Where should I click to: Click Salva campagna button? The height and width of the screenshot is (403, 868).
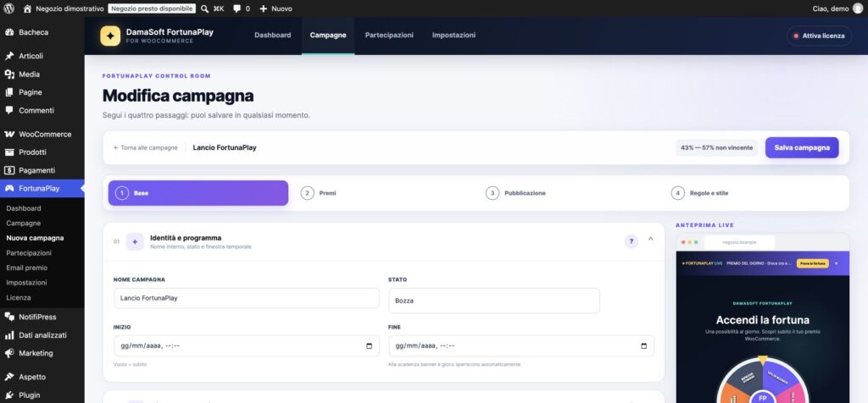coord(802,147)
